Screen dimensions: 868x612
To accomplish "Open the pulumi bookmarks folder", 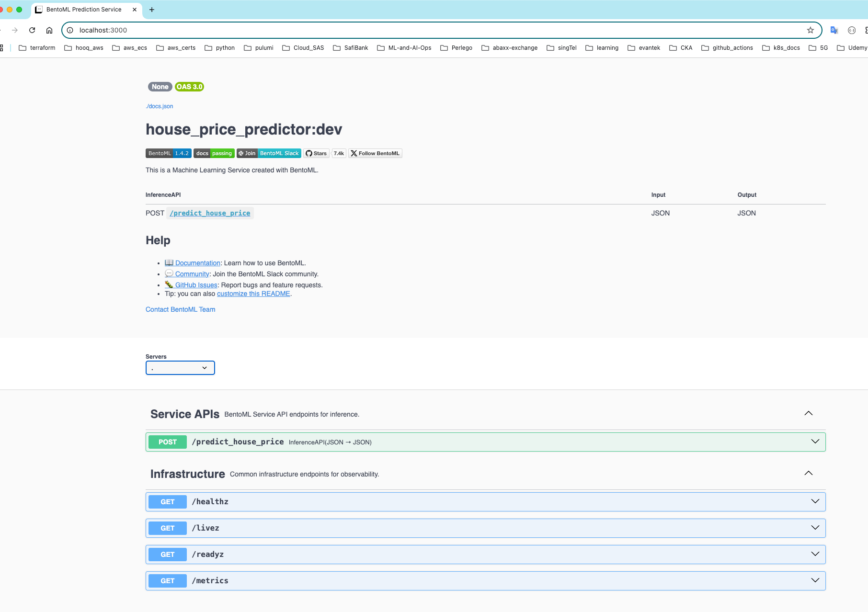I will 259,48.
